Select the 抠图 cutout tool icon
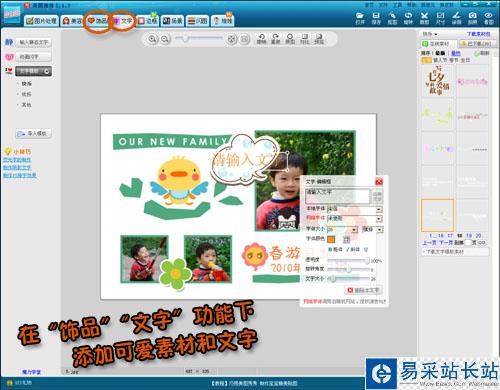The width and height of the screenshot is (500, 390). pyautogui.click(x=392, y=18)
